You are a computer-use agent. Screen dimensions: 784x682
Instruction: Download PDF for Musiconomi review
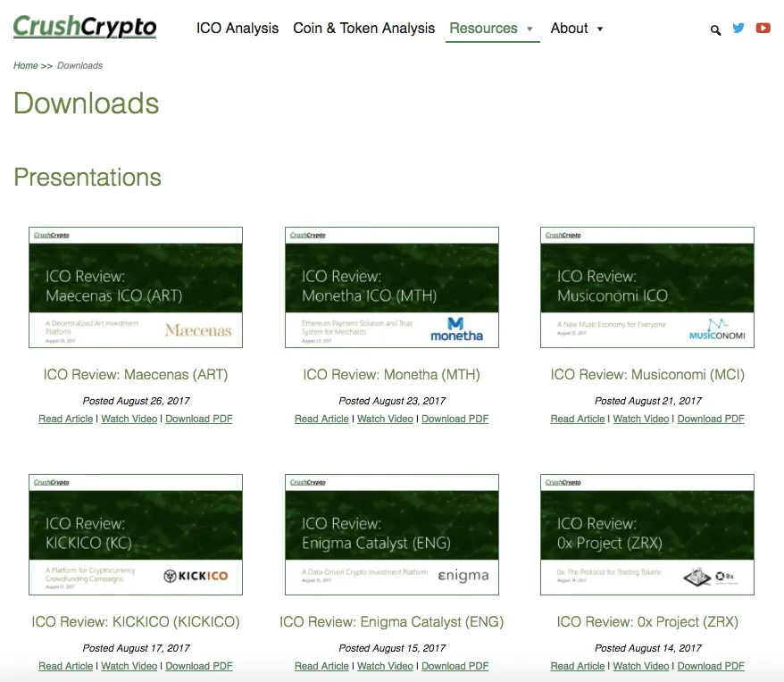tap(711, 419)
